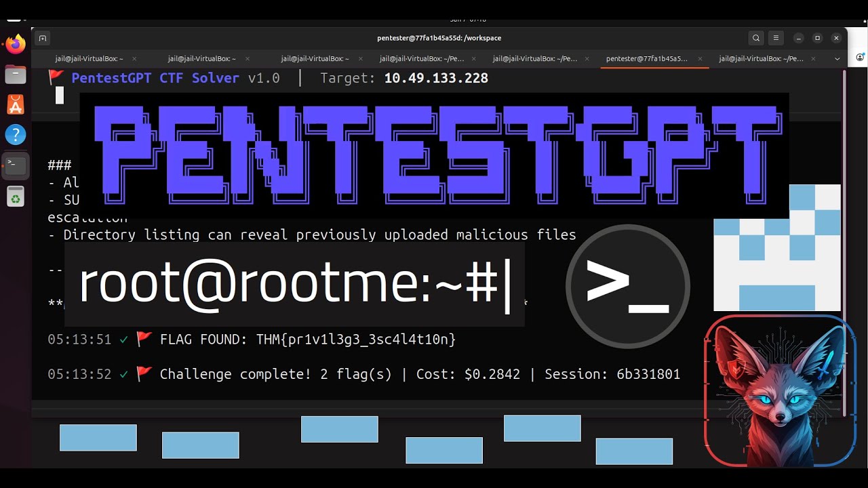
Task: Click the v1.0 version text
Action: pos(264,78)
